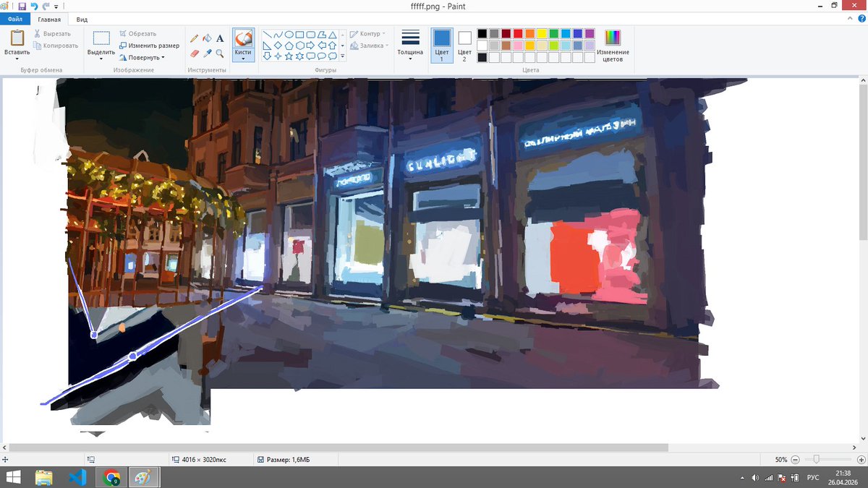
Task: Open the Кисти brush styles dropdown
Action: click(x=242, y=58)
